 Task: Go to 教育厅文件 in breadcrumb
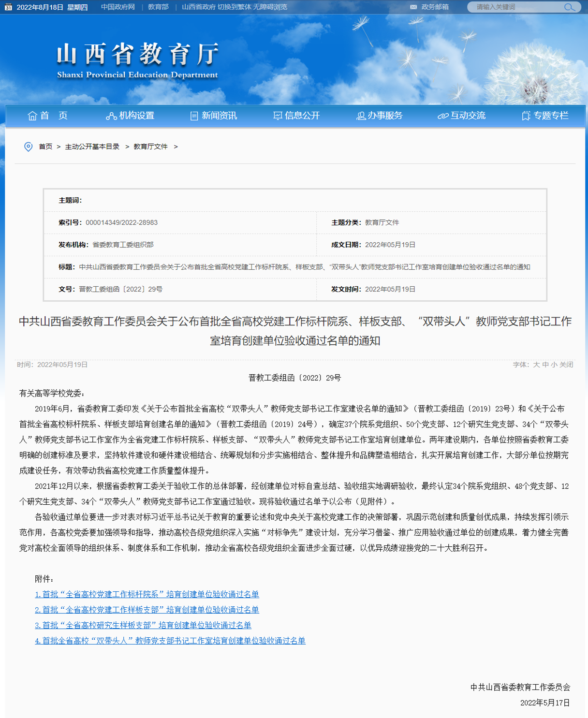point(150,147)
